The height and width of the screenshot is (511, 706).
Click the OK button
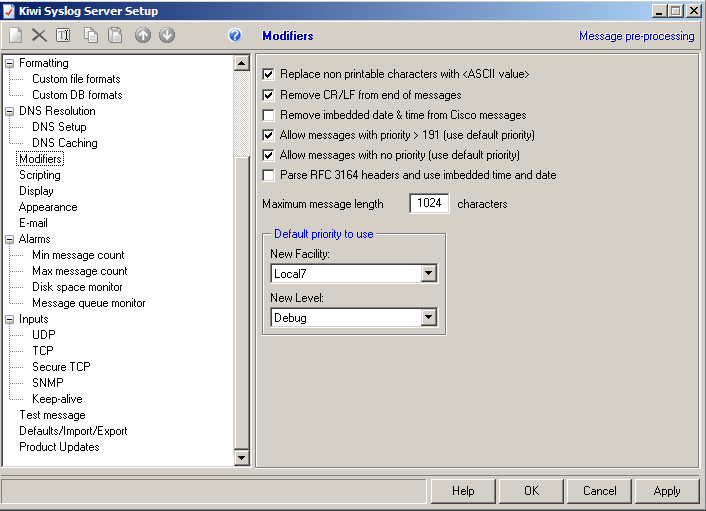531,491
